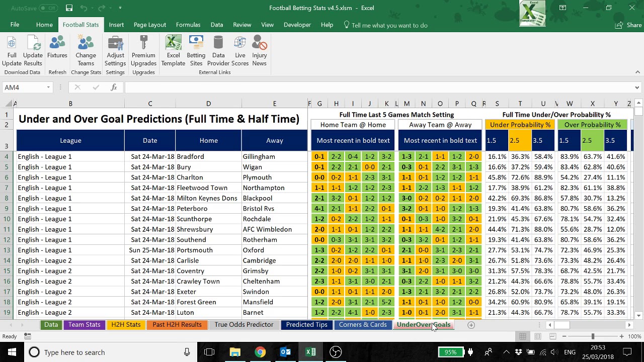Click the Undo arrow icon
This screenshot has height=362, width=644.
84,8
